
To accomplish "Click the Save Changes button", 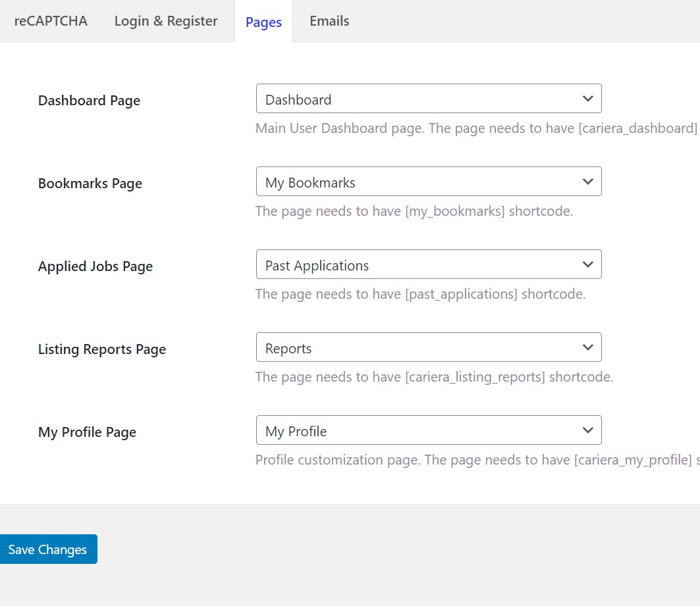I will [x=48, y=549].
